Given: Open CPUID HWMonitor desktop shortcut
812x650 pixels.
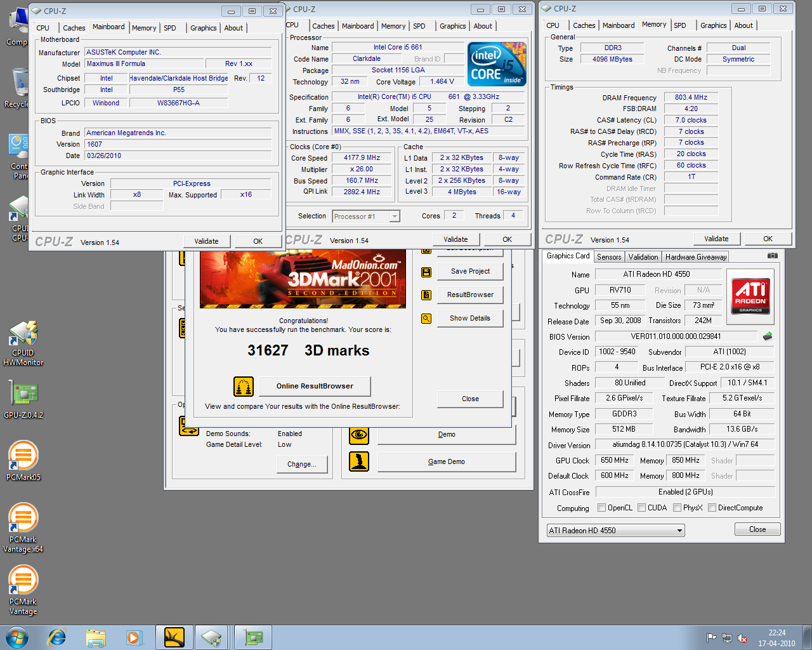Looking at the screenshot, I should click(23, 343).
